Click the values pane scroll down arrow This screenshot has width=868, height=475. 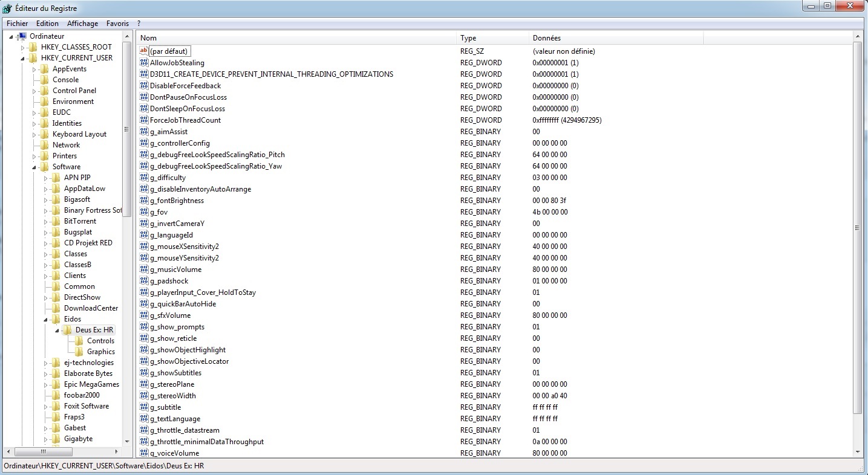coord(858,451)
